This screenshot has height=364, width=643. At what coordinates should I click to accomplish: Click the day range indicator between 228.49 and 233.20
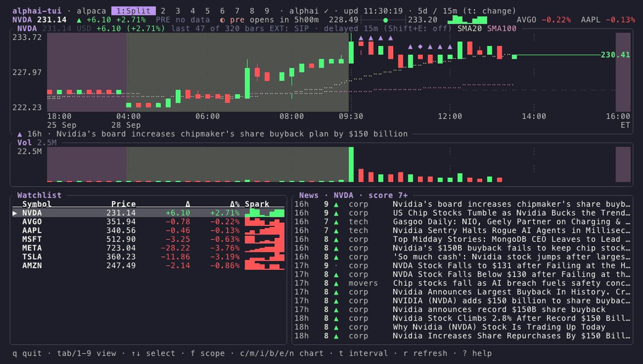383,20
